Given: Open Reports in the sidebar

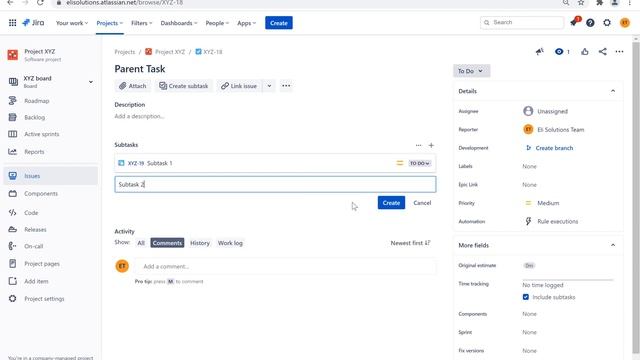Looking at the screenshot, I should tap(34, 152).
